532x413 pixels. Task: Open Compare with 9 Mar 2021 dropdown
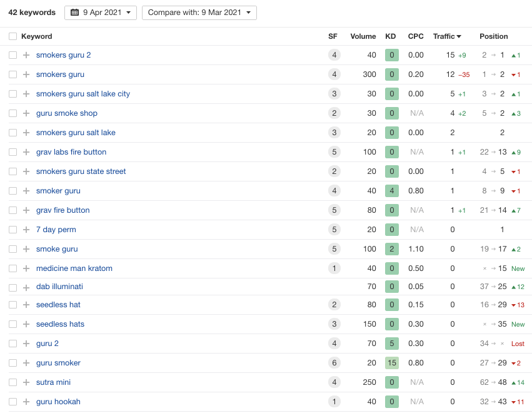199,13
